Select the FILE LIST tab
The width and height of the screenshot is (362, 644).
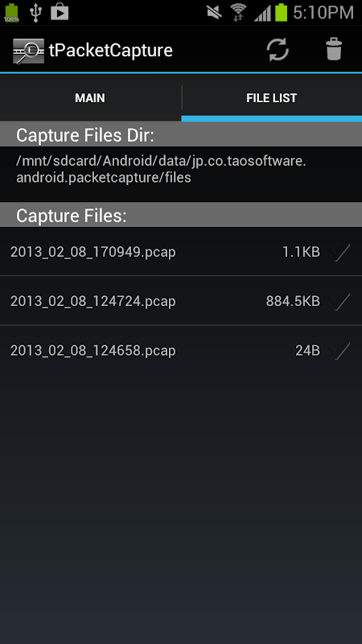tap(272, 98)
